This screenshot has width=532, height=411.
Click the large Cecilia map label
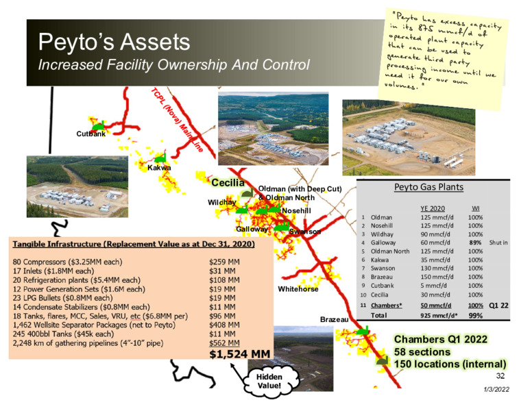pyautogui.click(x=228, y=183)
